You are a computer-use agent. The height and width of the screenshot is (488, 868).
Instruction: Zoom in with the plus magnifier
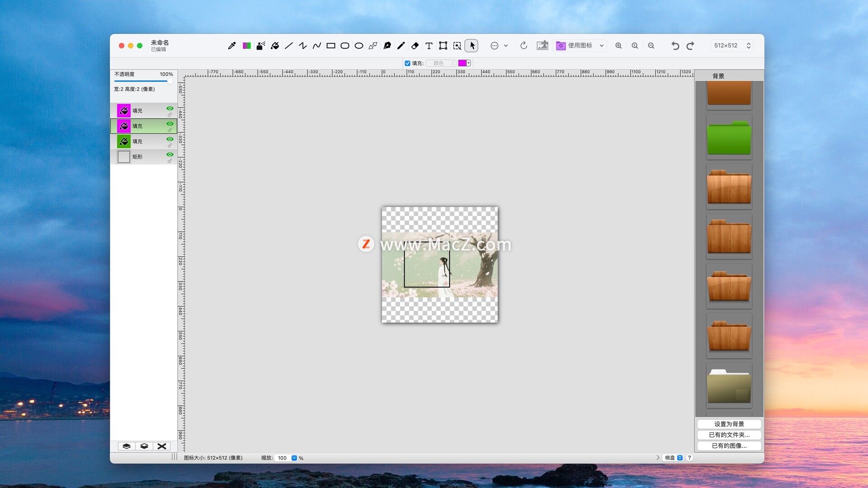point(618,46)
